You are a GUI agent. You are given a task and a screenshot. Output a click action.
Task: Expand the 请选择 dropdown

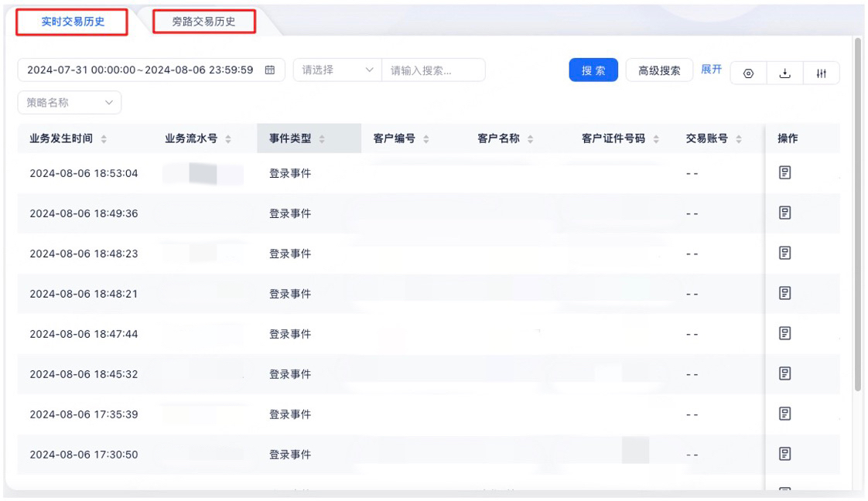pyautogui.click(x=337, y=70)
